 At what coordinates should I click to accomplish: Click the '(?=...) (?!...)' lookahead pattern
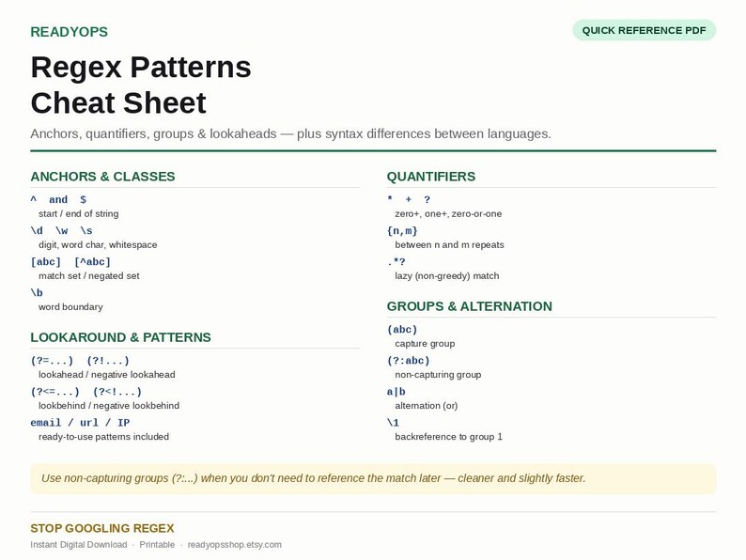(80, 361)
